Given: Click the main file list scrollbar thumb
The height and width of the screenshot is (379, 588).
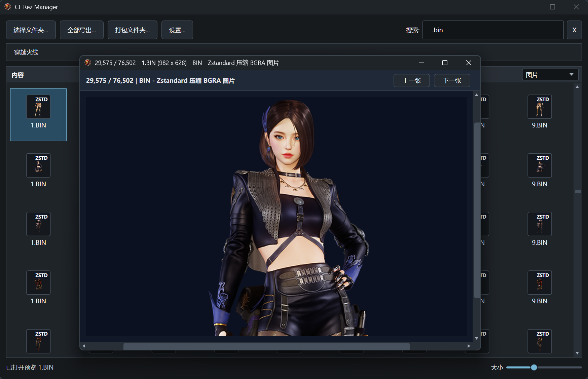Looking at the screenshot, I should 578,192.
